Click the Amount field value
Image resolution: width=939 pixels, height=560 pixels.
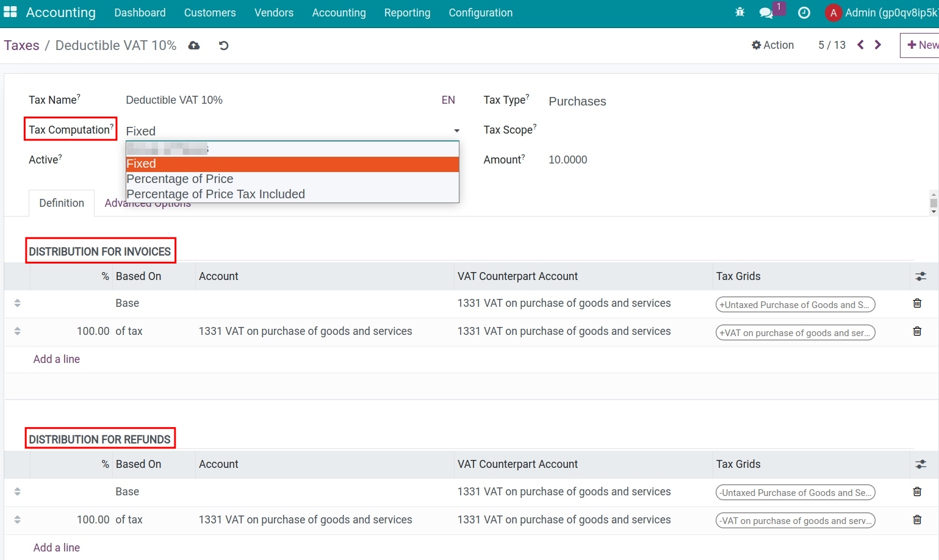(567, 160)
